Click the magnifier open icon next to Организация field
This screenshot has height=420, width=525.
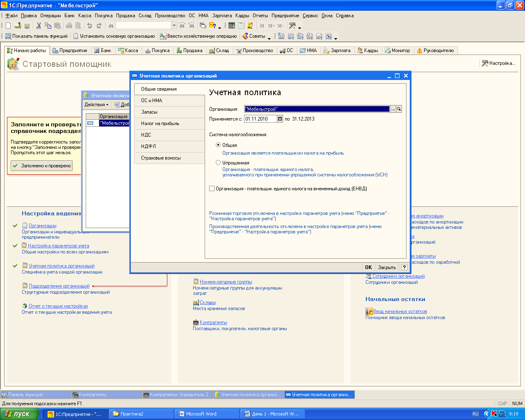click(399, 109)
